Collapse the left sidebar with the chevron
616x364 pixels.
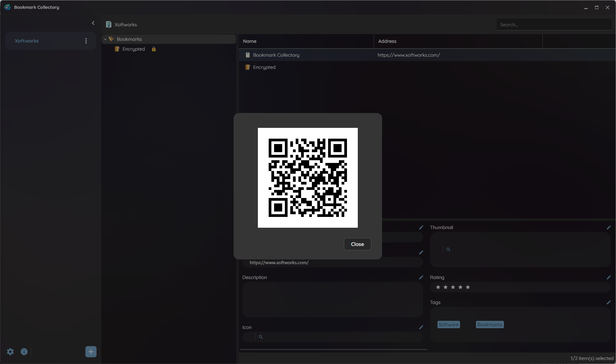pos(93,23)
